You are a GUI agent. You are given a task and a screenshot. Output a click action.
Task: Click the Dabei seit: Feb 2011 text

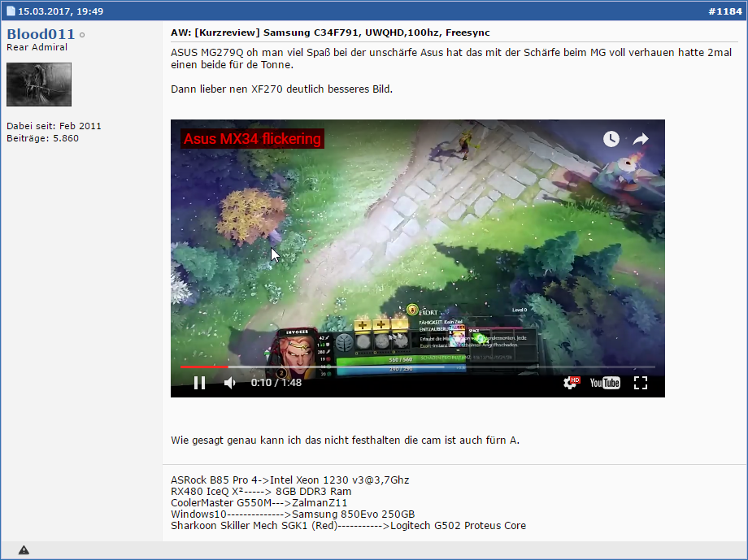(54, 126)
